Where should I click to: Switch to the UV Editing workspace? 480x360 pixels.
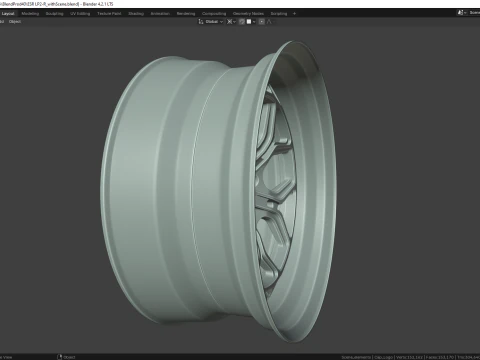(80, 14)
